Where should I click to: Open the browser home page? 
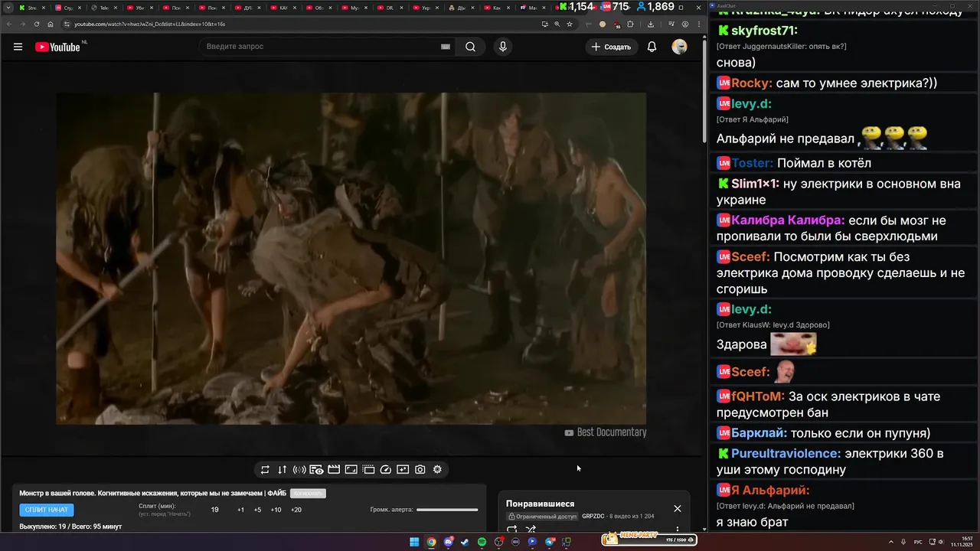tap(51, 24)
